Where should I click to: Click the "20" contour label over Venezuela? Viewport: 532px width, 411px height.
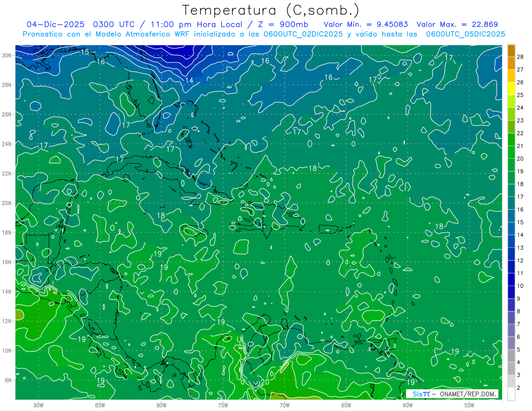click(266, 382)
